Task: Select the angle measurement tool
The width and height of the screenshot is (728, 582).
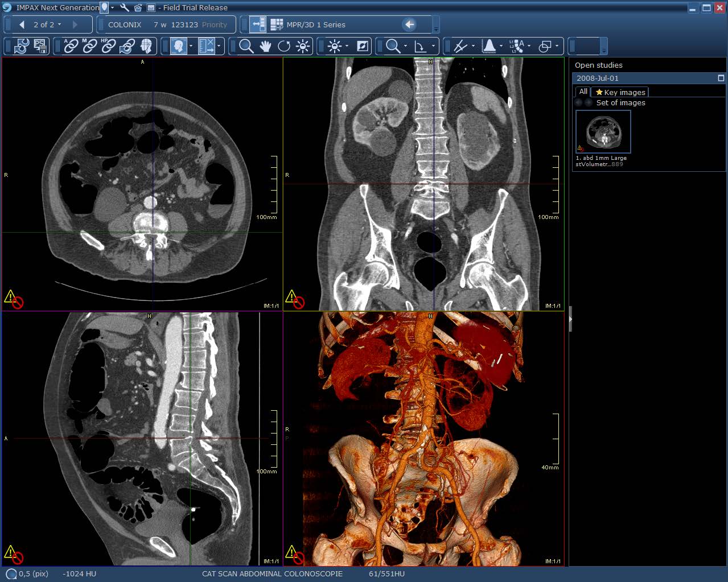Action: [x=420, y=46]
